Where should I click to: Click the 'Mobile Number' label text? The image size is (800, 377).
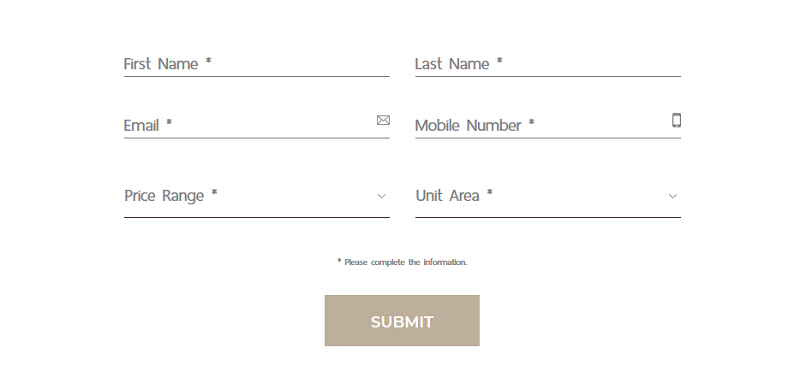click(468, 125)
